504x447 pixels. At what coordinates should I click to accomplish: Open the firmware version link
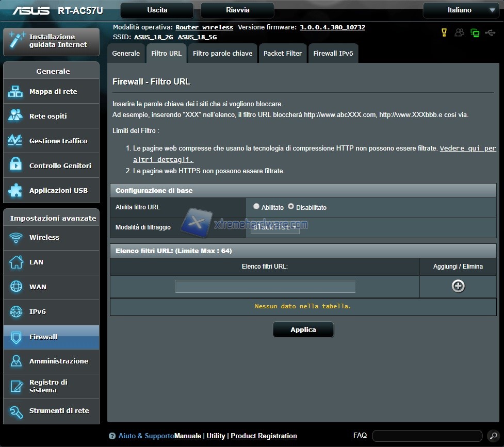[x=332, y=27]
